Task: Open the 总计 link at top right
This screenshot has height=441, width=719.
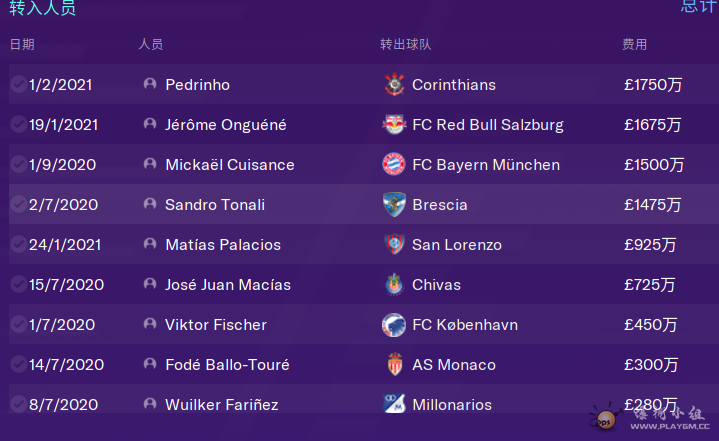Action: pos(698,6)
